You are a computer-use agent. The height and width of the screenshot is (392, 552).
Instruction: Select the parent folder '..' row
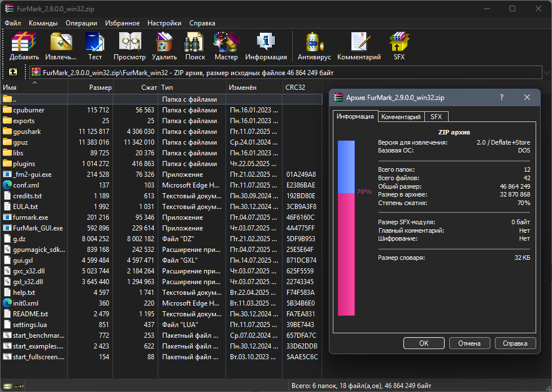click(161, 99)
